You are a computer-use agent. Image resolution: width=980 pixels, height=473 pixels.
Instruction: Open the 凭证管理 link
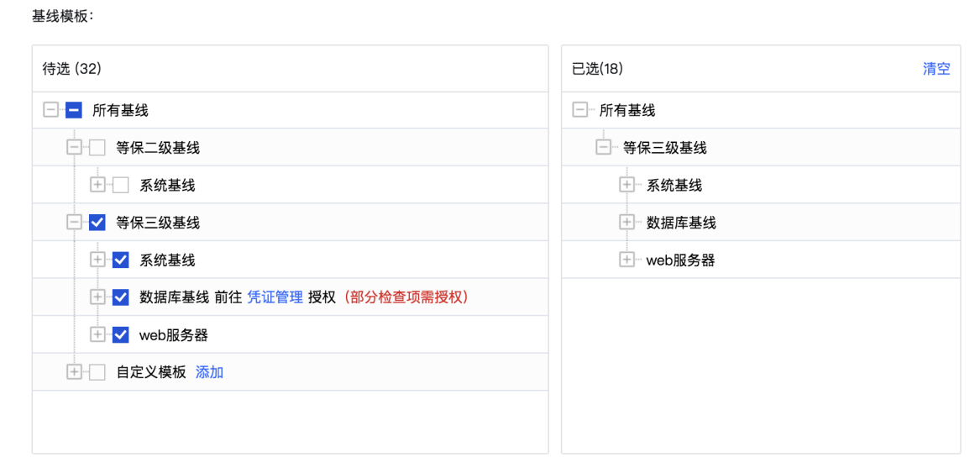tap(275, 297)
